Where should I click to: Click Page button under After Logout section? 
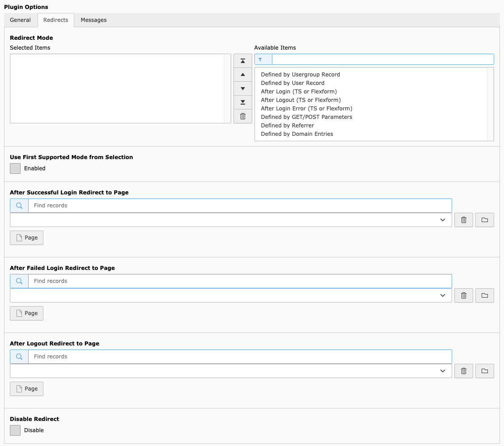click(26, 388)
